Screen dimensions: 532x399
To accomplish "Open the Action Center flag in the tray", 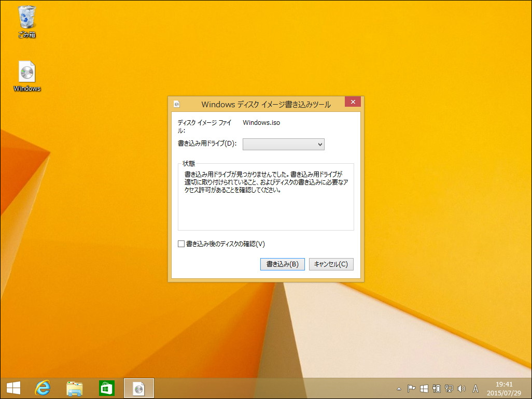I will pos(411,388).
